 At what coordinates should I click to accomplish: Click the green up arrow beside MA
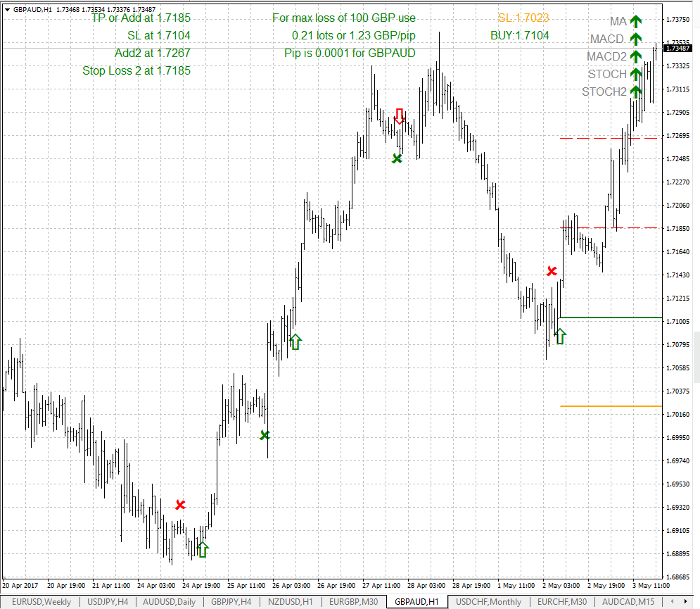click(x=636, y=22)
